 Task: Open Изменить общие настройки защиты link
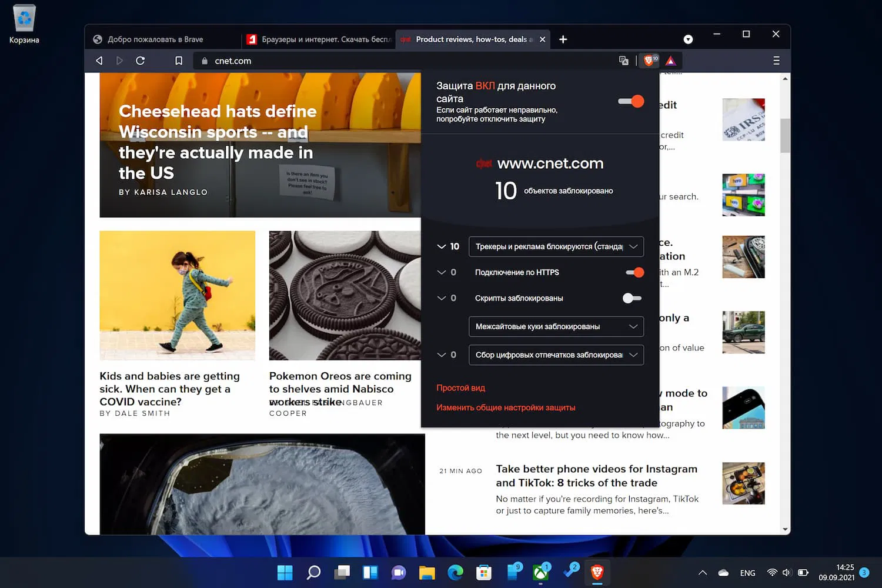pyautogui.click(x=506, y=407)
